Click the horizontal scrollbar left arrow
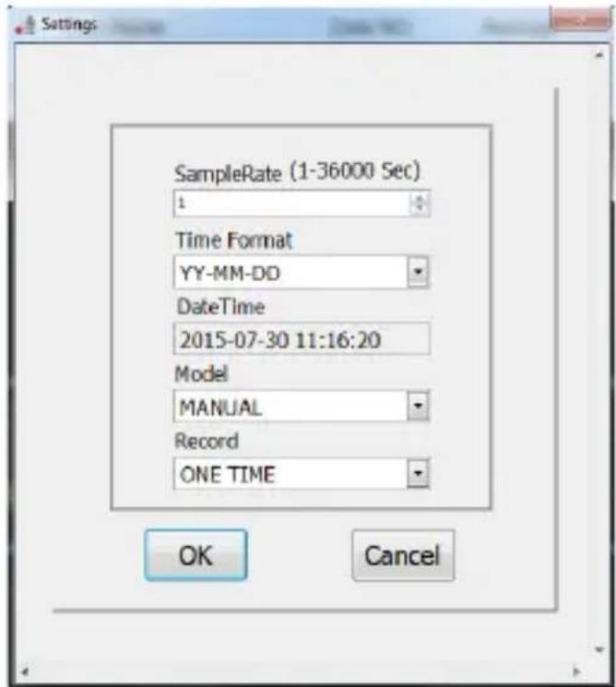This screenshot has height=687, width=616. point(25,671)
